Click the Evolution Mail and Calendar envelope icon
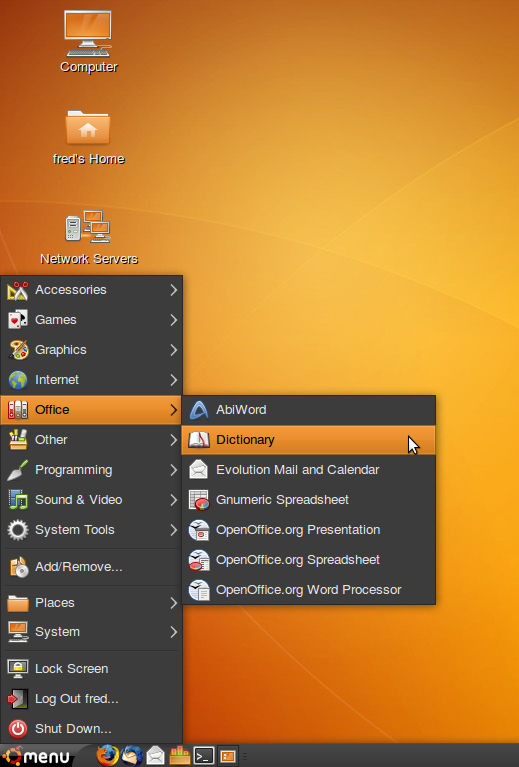 199,470
